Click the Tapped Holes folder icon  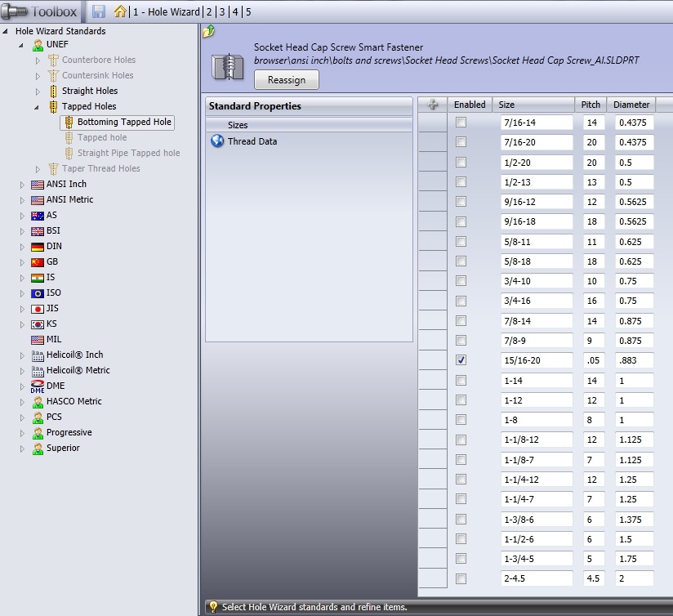pos(53,106)
